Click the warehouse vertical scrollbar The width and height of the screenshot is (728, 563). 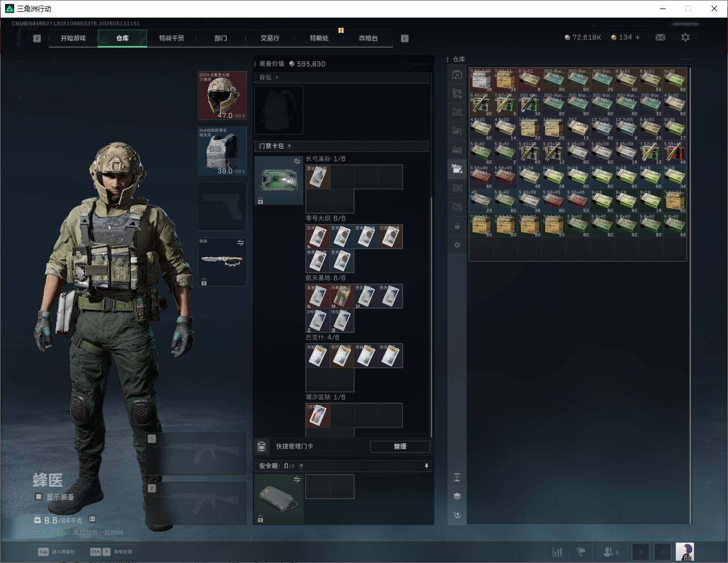coord(690,295)
